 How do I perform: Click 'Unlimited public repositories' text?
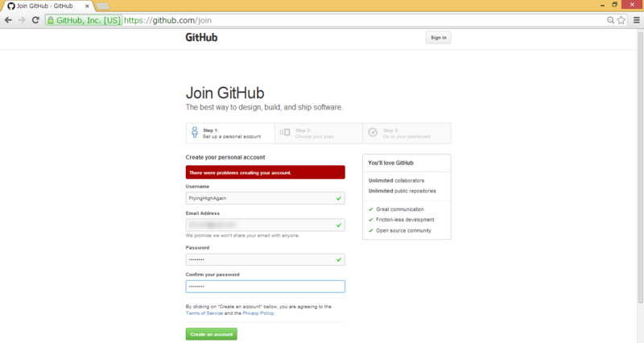(402, 191)
